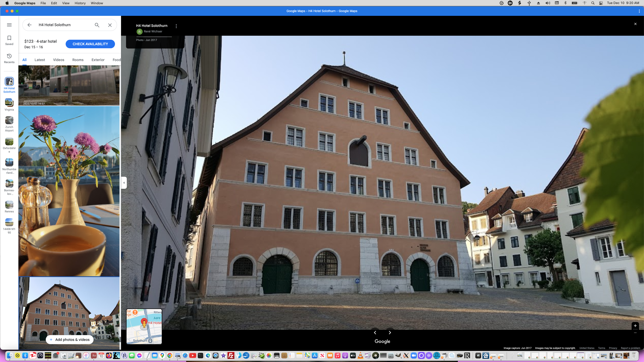644x362 pixels.
Task: Open the flowers and coffee photo
Action: [69, 191]
